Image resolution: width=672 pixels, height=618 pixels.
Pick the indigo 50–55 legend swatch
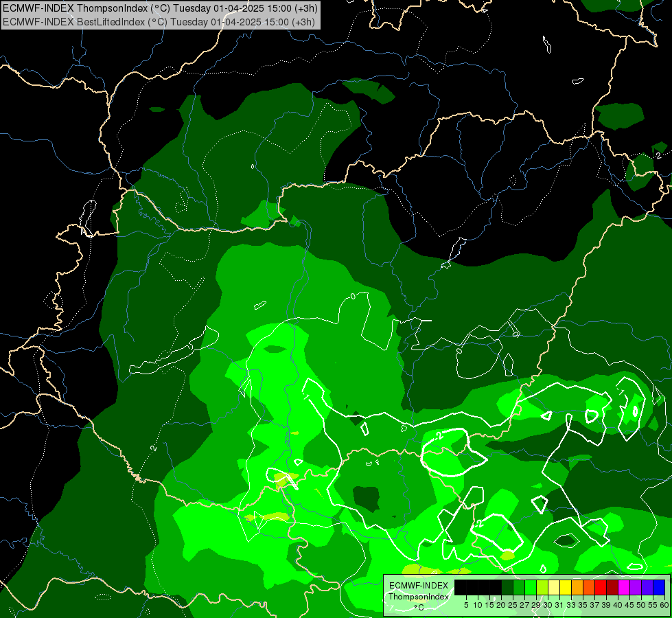pos(647,587)
